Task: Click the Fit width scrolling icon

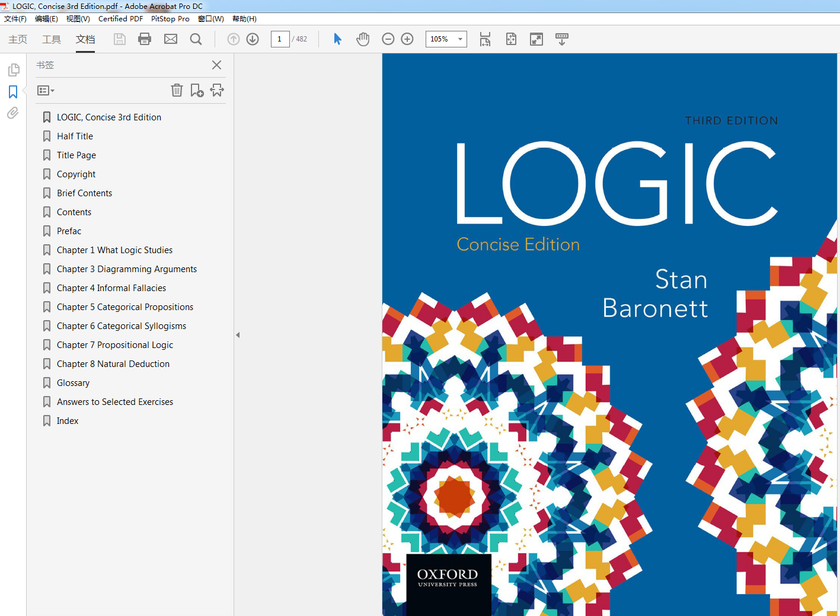Action: [485, 39]
